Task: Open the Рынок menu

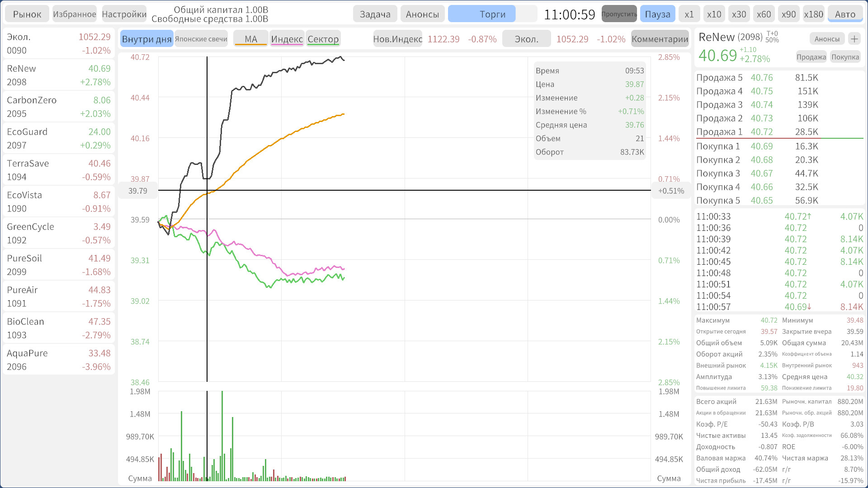Action: pyautogui.click(x=27, y=14)
